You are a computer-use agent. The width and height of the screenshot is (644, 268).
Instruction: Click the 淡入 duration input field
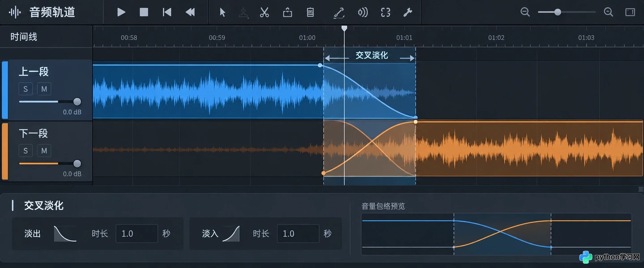pyautogui.click(x=298, y=234)
